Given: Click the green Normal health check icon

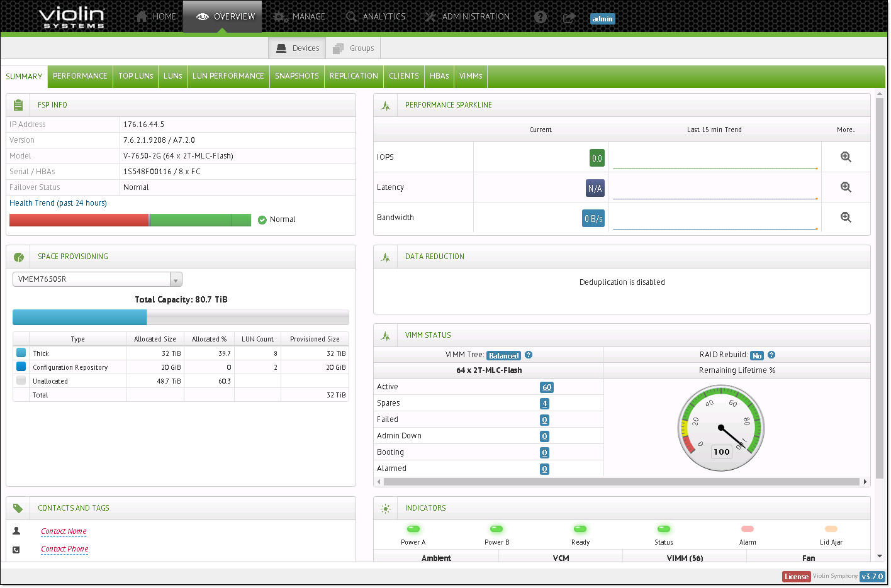Looking at the screenshot, I should [x=262, y=219].
